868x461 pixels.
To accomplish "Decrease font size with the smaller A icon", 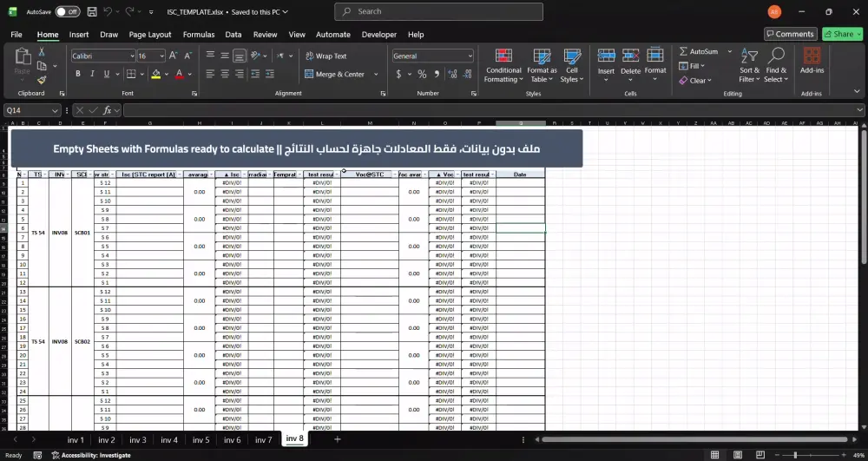I will pos(187,56).
